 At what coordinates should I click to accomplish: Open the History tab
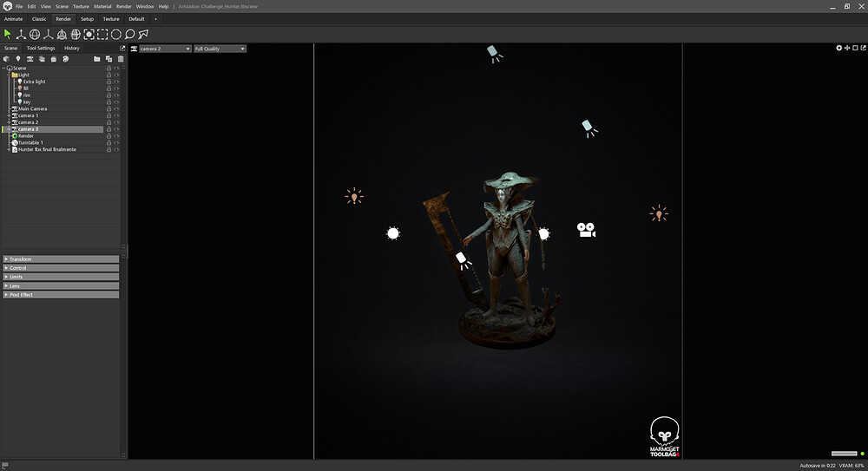[x=72, y=49]
